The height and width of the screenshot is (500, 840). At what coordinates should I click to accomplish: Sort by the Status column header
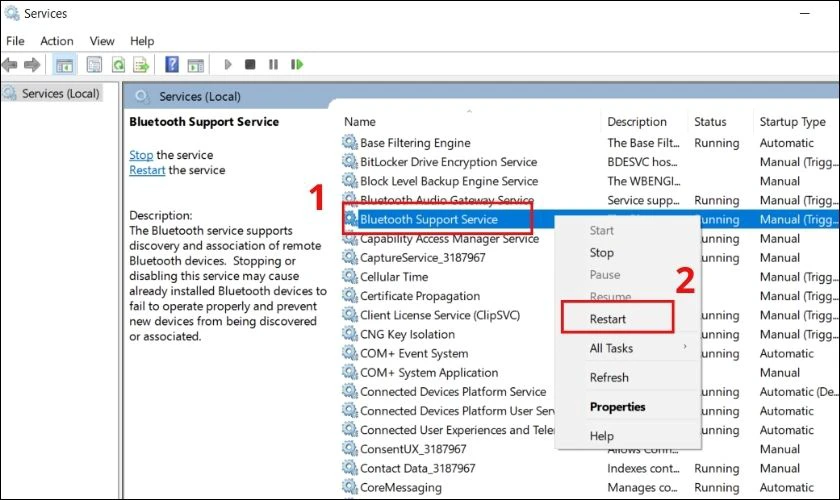click(x=721, y=122)
